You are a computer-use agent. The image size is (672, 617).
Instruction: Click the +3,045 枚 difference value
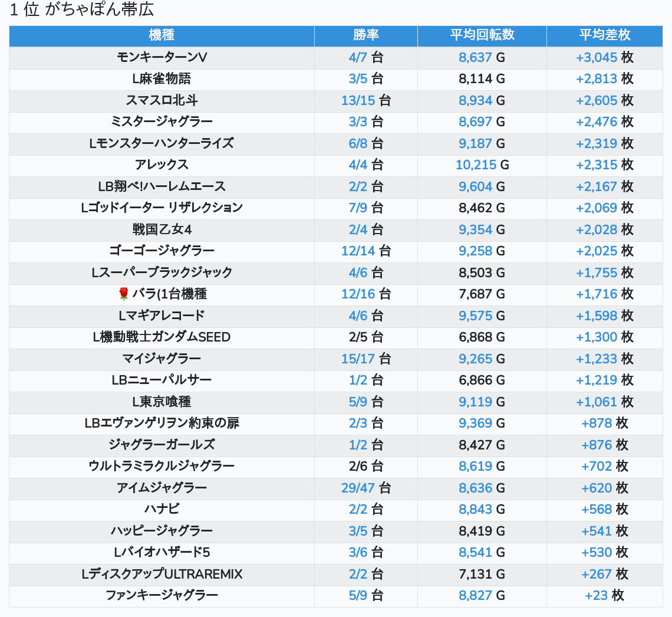coord(604,57)
